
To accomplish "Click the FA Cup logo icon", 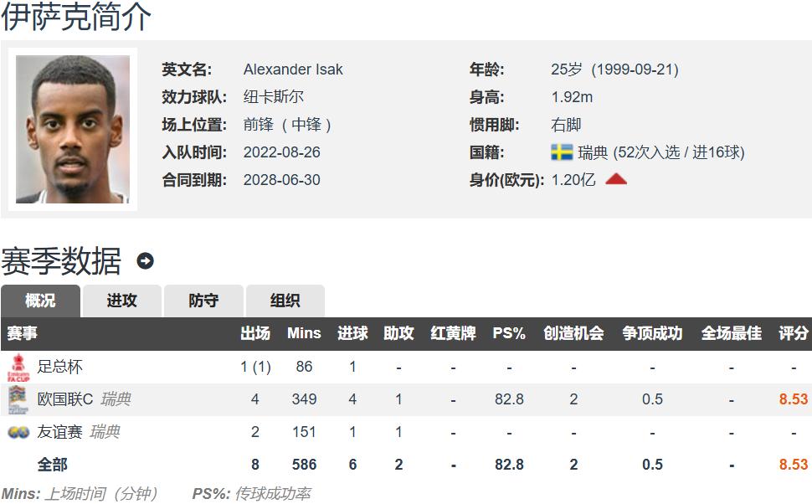I will point(18,367).
